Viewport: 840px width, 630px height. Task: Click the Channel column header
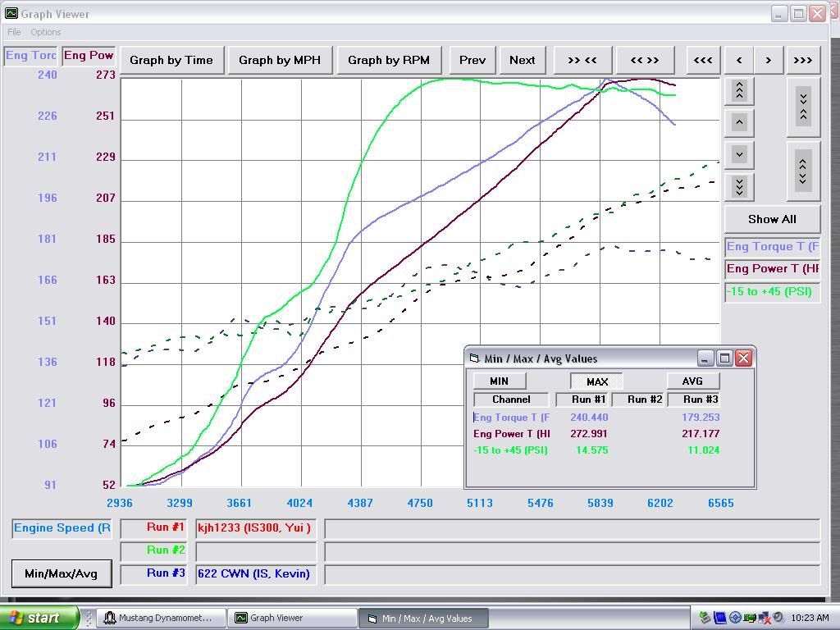pyautogui.click(x=511, y=399)
